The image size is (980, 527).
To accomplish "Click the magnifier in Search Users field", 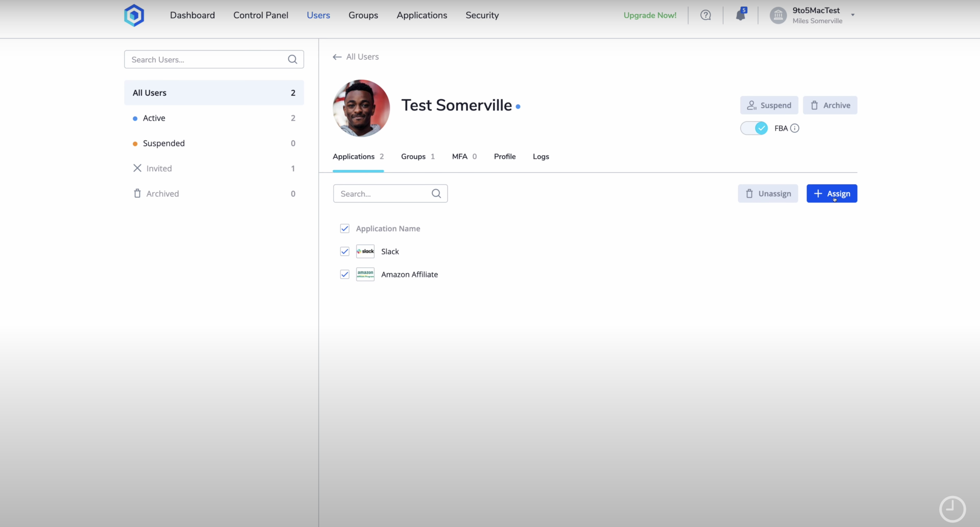I will pyautogui.click(x=292, y=59).
